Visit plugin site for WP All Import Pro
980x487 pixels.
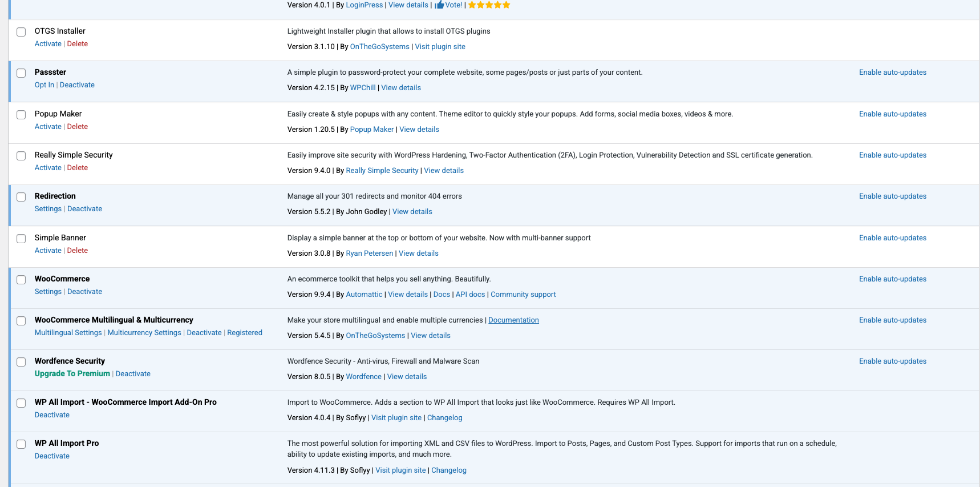[x=401, y=470]
